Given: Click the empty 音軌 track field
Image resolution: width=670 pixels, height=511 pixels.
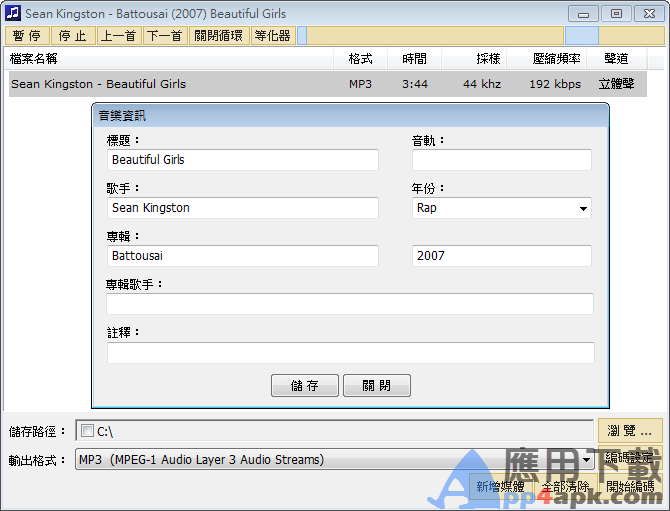Looking at the screenshot, I should point(502,160).
